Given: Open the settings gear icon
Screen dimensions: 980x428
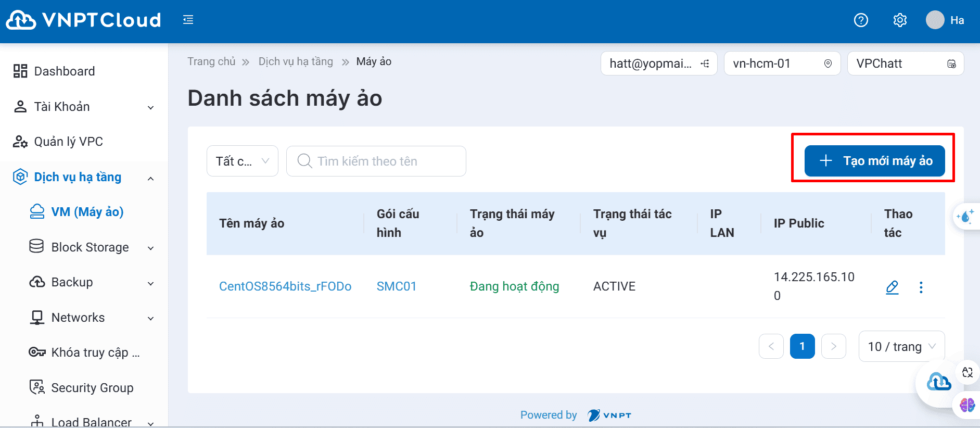Looking at the screenshot, I should [x=900, y=20].
